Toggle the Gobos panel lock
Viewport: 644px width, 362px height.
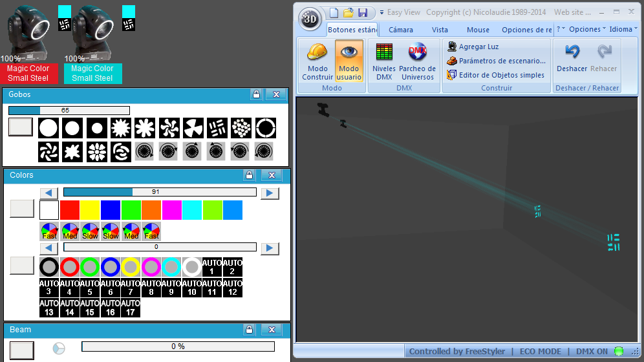(x=256, y=94)
